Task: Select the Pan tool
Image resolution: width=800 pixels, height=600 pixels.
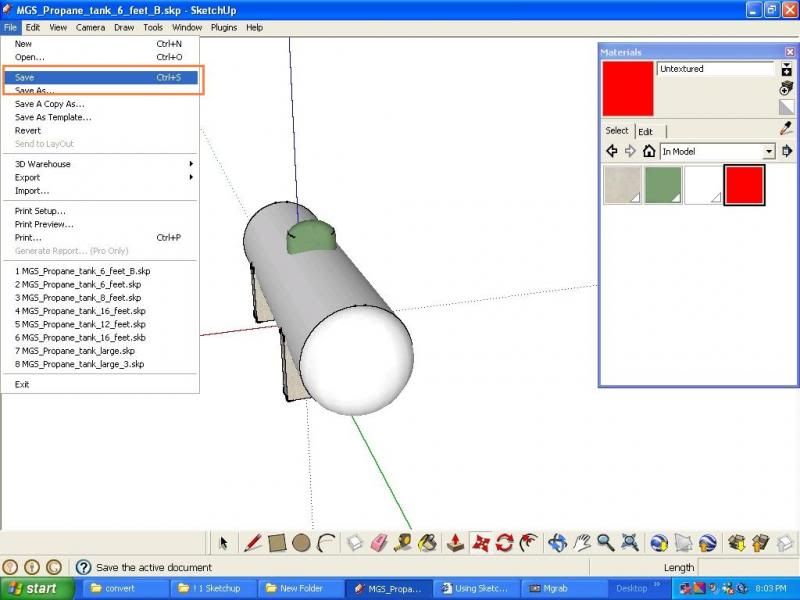Action: coord(583,540)
